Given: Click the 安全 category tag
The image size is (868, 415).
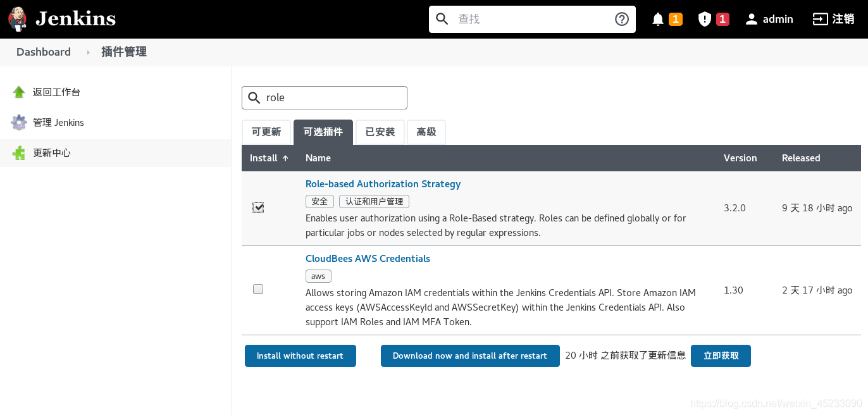Looking at the screenshot, I should [319, 201].
